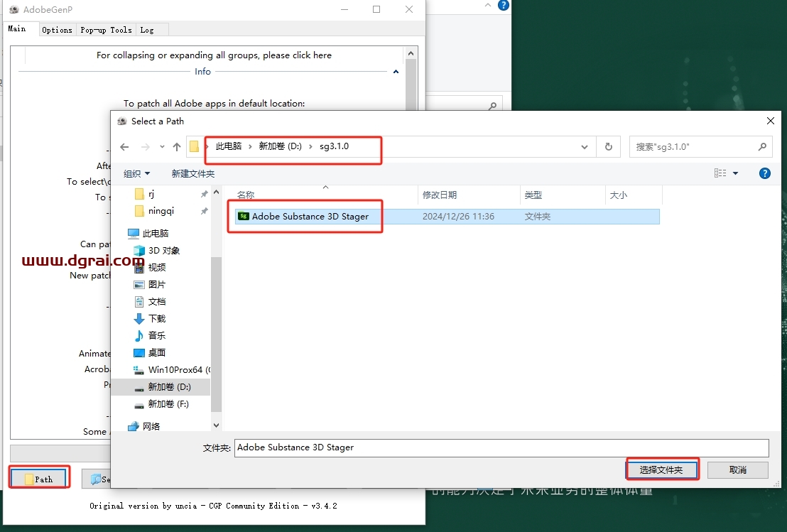
Task: Click the Path button in AdobeGenP
Action: coord(38,479)
